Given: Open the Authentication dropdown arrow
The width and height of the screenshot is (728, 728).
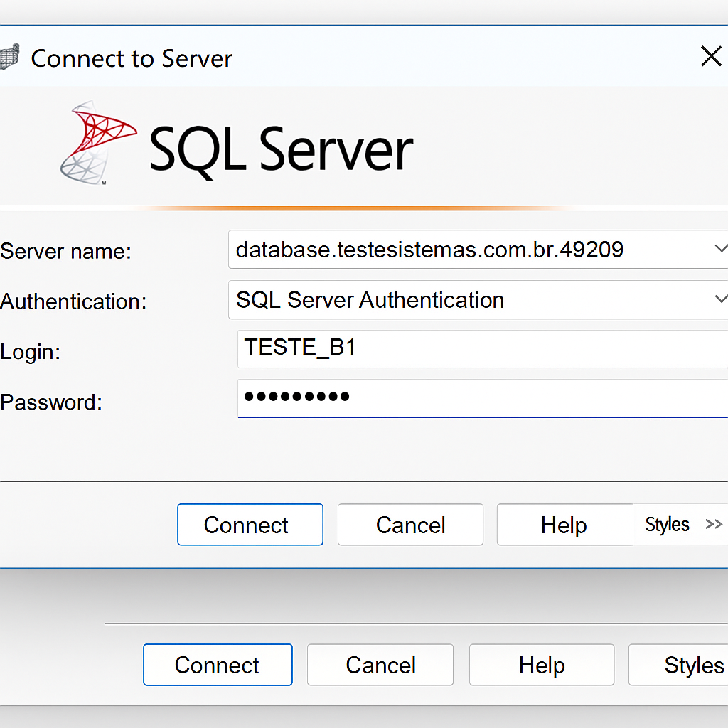Looking at the screenshot, I should (x=719, y=299).
